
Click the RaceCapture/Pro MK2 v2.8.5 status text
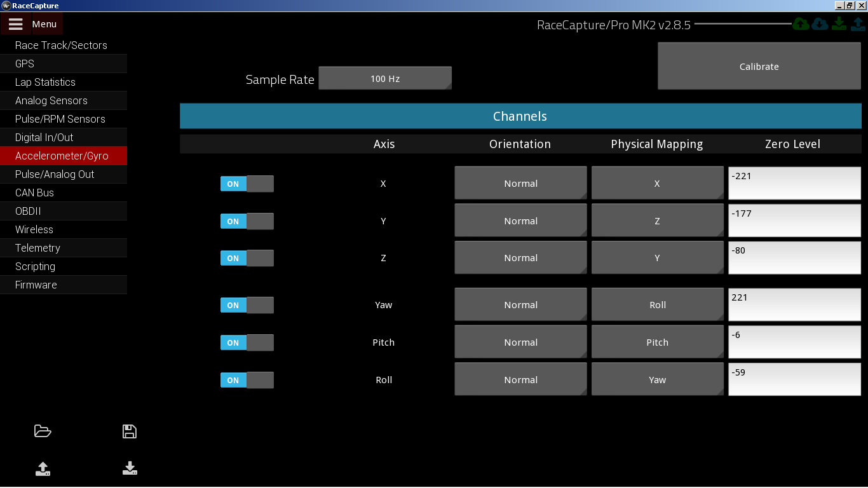(x=614, y=25)
